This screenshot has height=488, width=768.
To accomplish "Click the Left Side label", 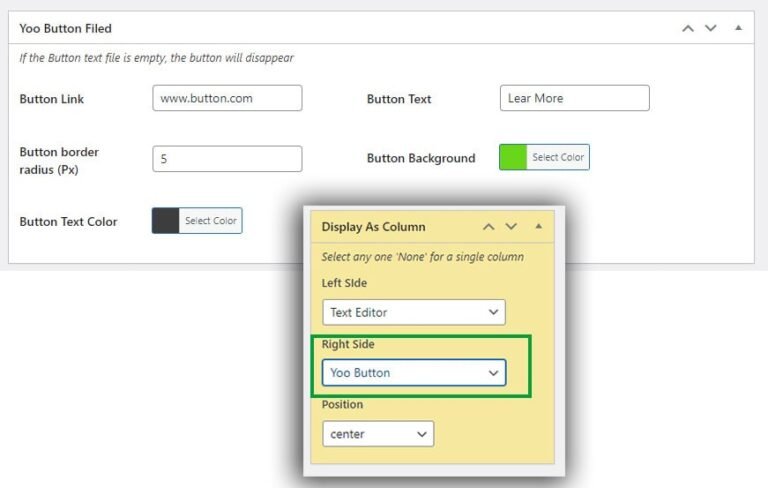I will [344, 283].
